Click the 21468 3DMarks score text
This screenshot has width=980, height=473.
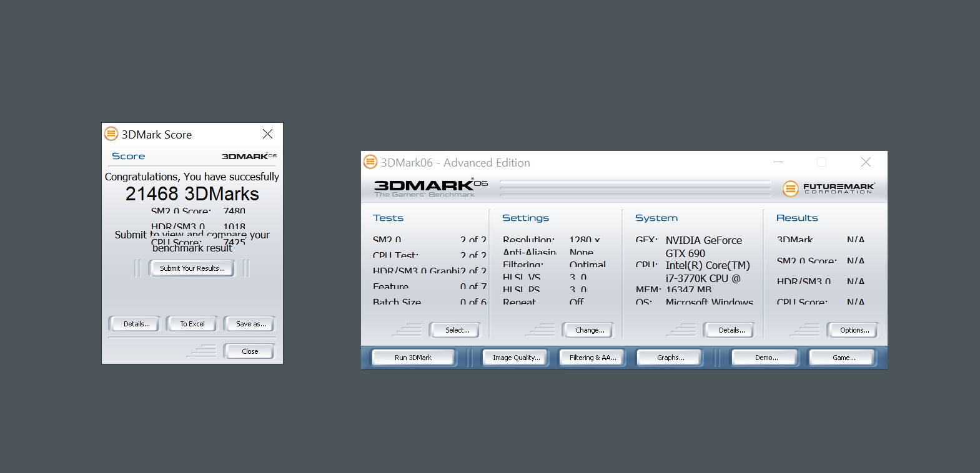(192, 194)
